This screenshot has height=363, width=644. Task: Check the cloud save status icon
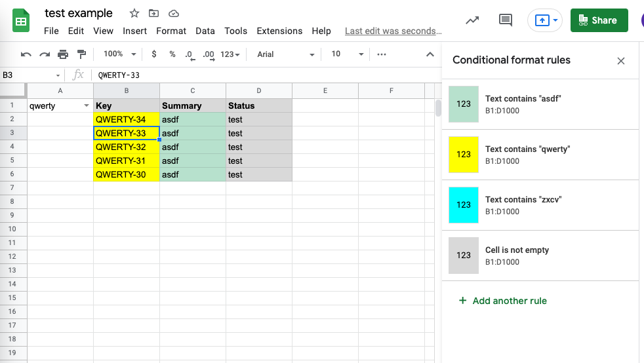174,14
